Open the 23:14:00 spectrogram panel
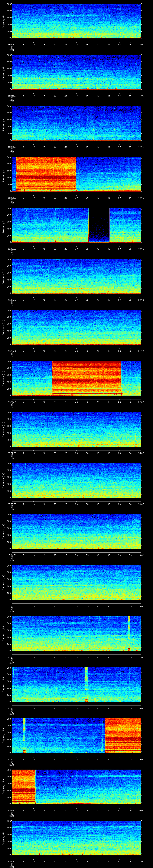This screenshot has height=868, width=153. pyautogui.click(x=77, y=21)
